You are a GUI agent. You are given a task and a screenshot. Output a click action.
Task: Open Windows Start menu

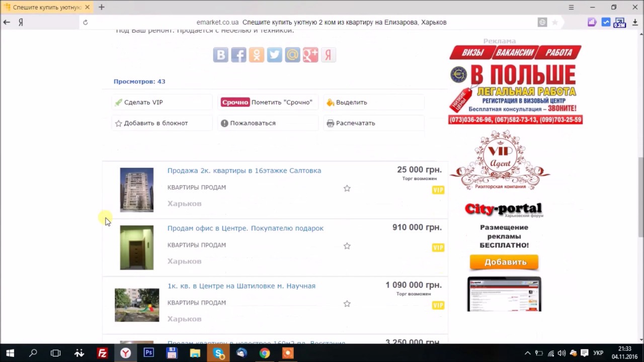point(10,353)
